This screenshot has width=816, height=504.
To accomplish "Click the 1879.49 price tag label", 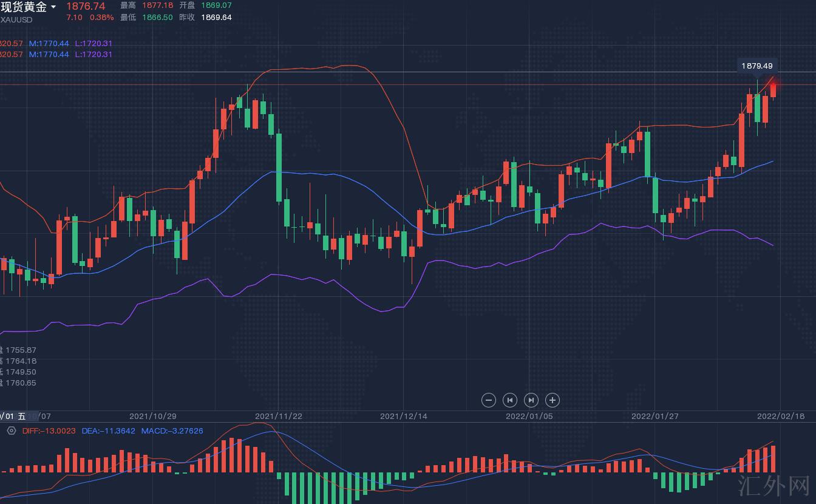I will [756, 66].
